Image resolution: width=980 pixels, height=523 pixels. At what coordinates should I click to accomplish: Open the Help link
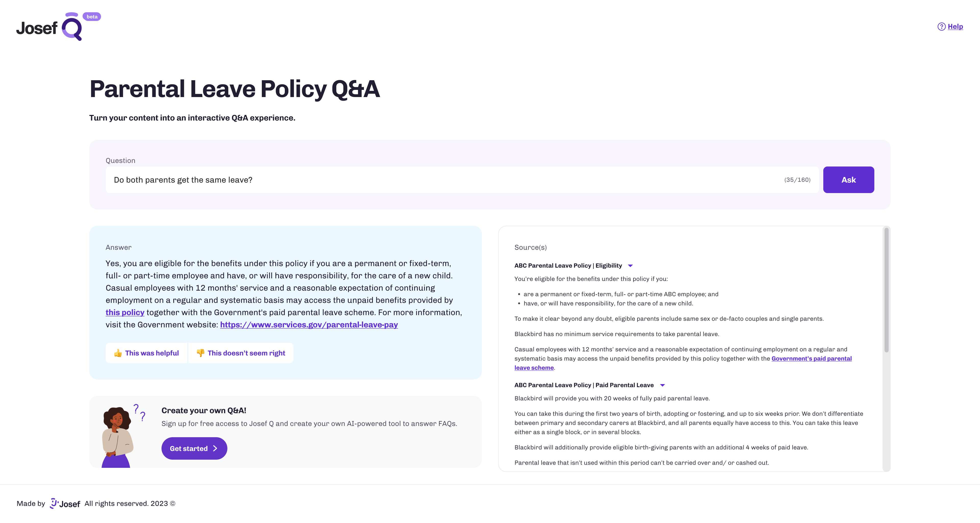955,27
